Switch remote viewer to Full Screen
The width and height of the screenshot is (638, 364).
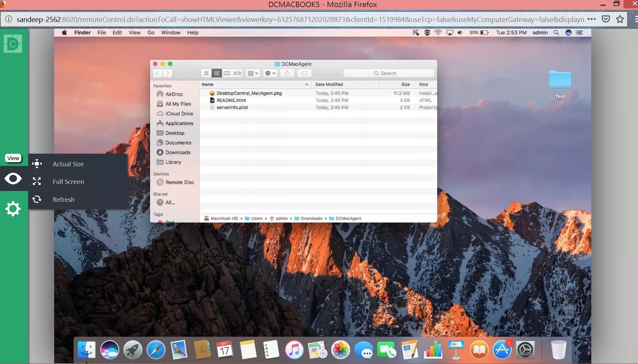[x=68, y=181]
